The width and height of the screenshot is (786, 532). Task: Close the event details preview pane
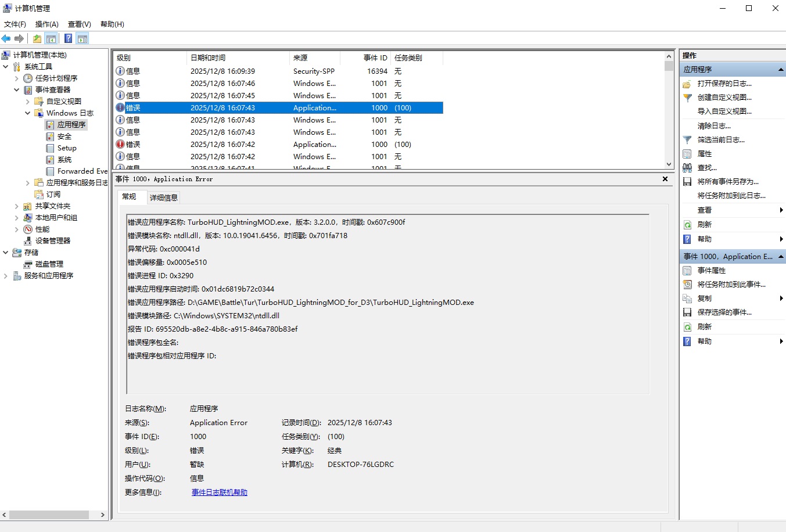pyautogui.click(x=665, y=179)
